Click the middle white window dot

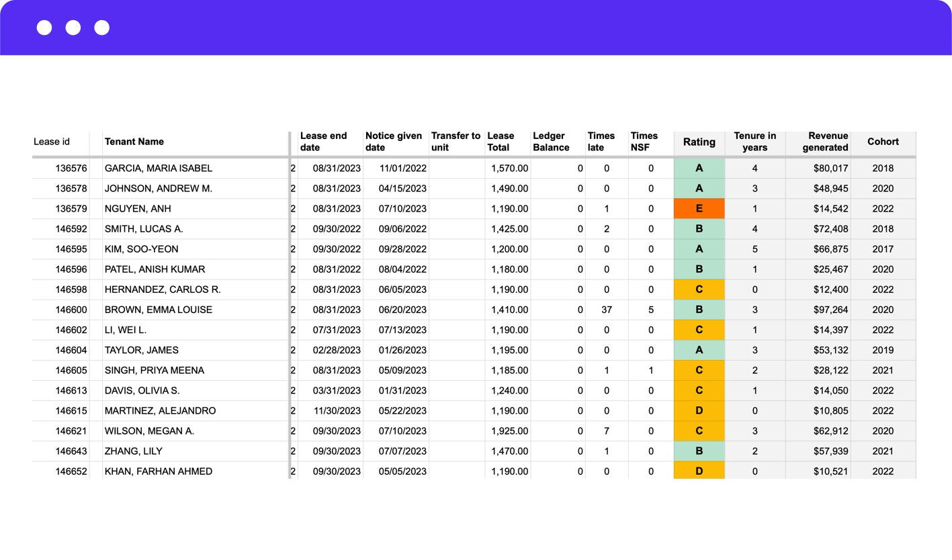pyautogui.click(x=73, y=28)
